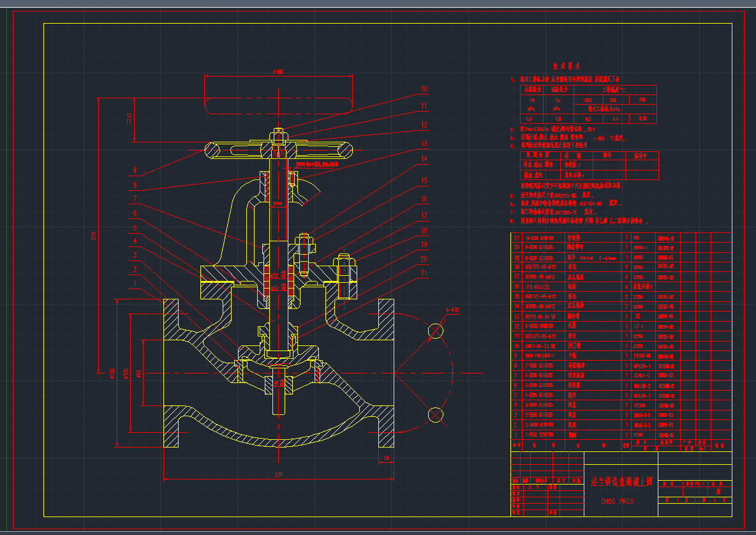Click part balloon number 21
The height and width of the screenshot is (535, 756).
pyautogui.click(x=423, y=273)
